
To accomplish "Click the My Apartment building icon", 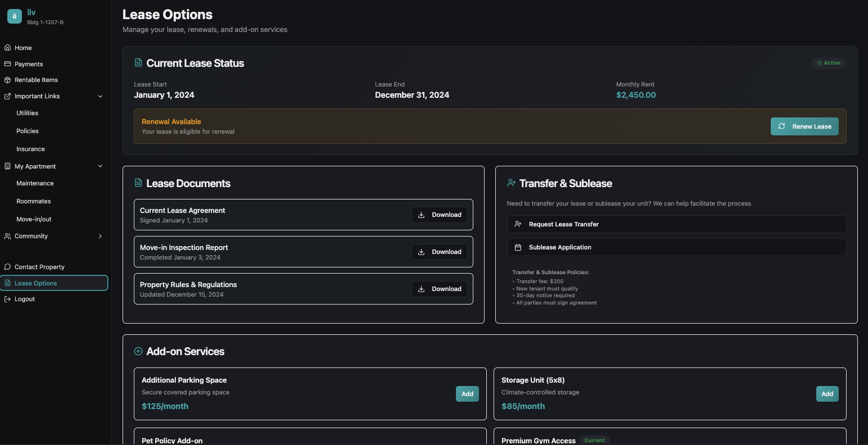I will click(x=7, y=166).
